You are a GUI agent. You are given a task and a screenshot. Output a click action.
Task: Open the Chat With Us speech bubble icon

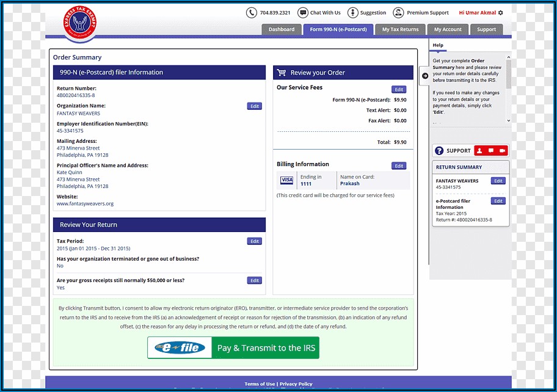(x=303, y=13)
